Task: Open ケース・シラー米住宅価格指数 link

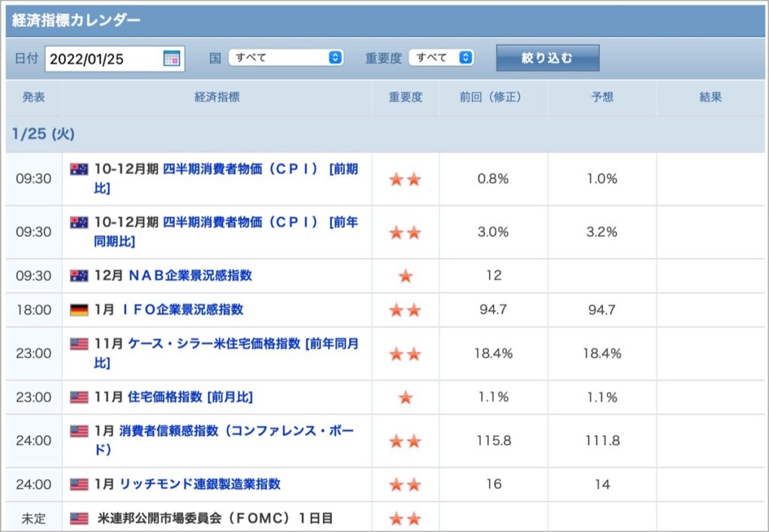Action: [x=226, y=353]
